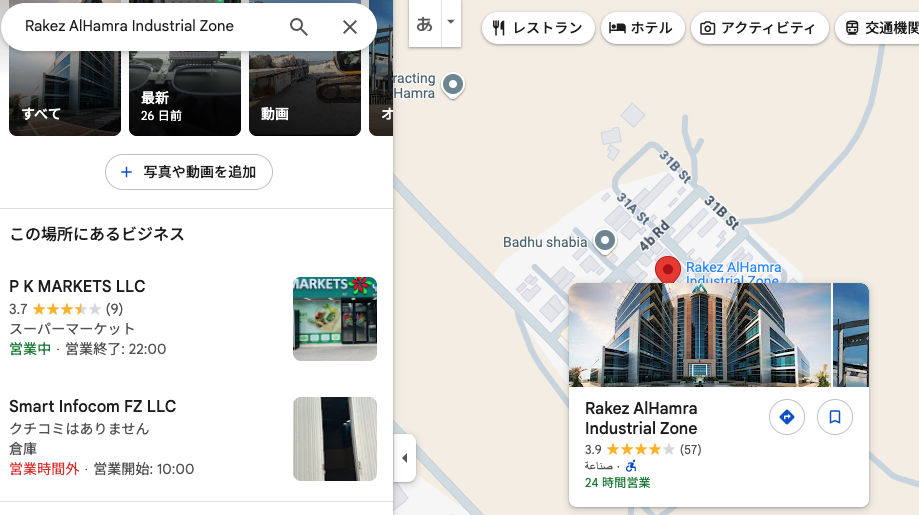Click the search field text 'Rakez AlHamra Industrial Zone'
The height and width of the screenshot is (515, 919).
click(x=129, y=26)
